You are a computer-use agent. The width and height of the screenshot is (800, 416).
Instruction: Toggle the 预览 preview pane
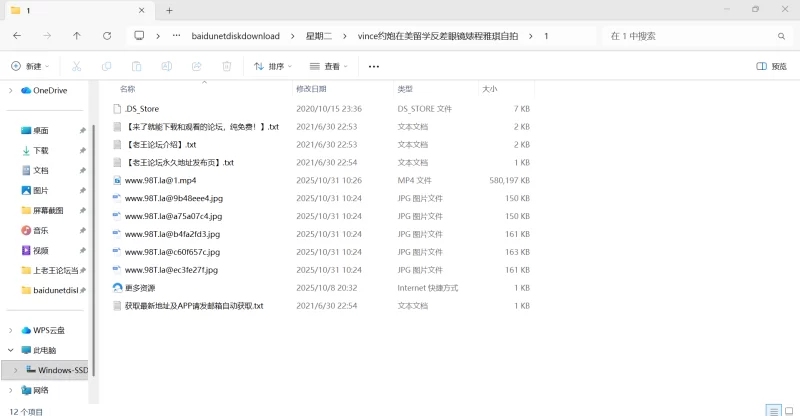click(x=771, y=66)
